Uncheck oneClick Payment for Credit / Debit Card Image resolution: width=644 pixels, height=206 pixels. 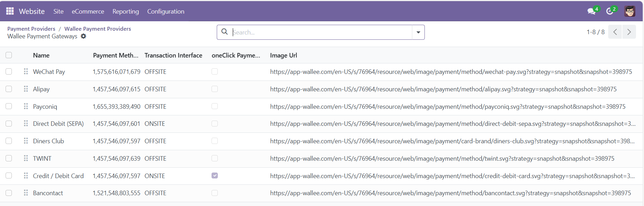(x=215, y=176)
